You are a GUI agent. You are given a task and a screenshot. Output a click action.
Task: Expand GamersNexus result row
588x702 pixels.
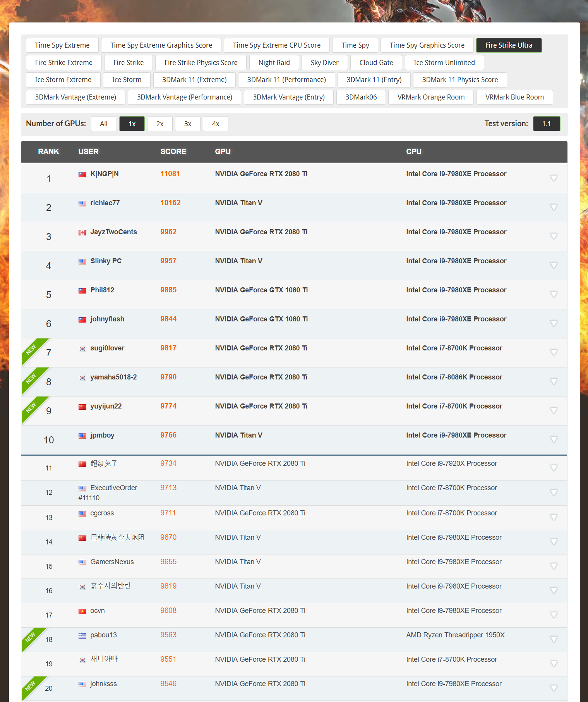[x=554, y=566]
